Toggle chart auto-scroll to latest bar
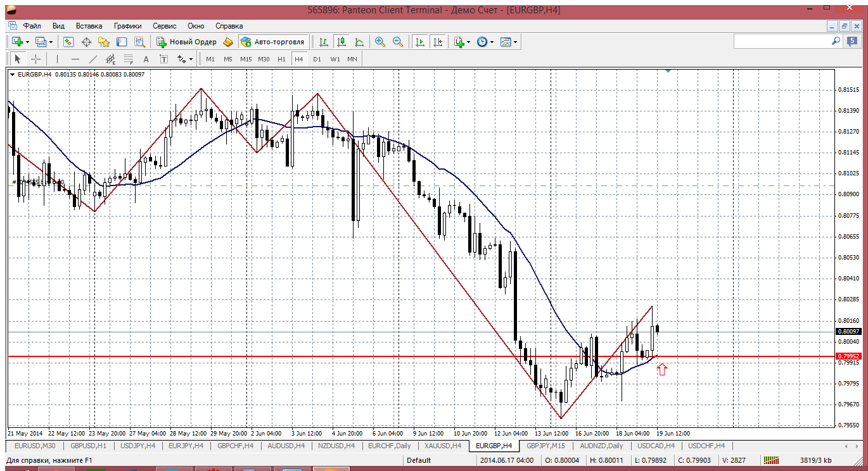This screenshot has height=471, width=868. [x=419, y=42]
